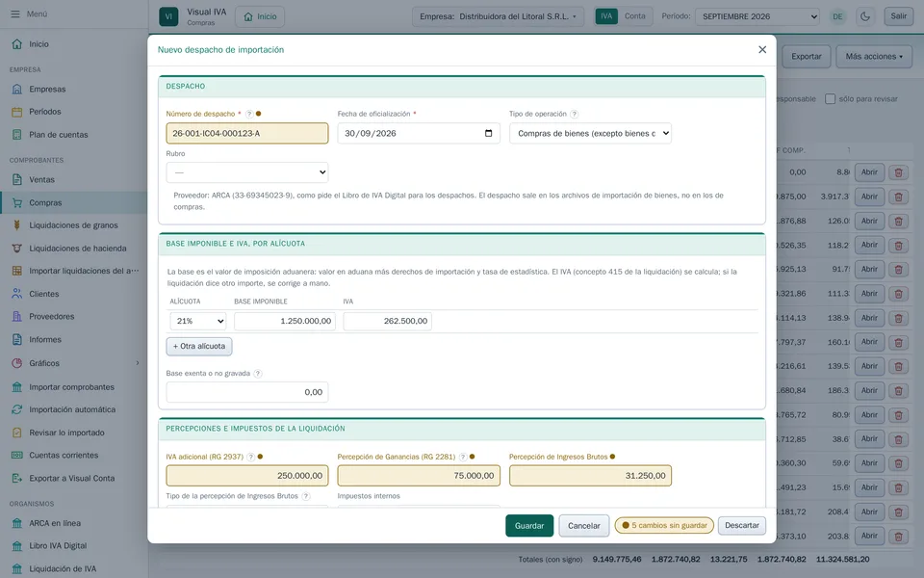
Task: Click the DE user avatar
Action: pos(837,16)
